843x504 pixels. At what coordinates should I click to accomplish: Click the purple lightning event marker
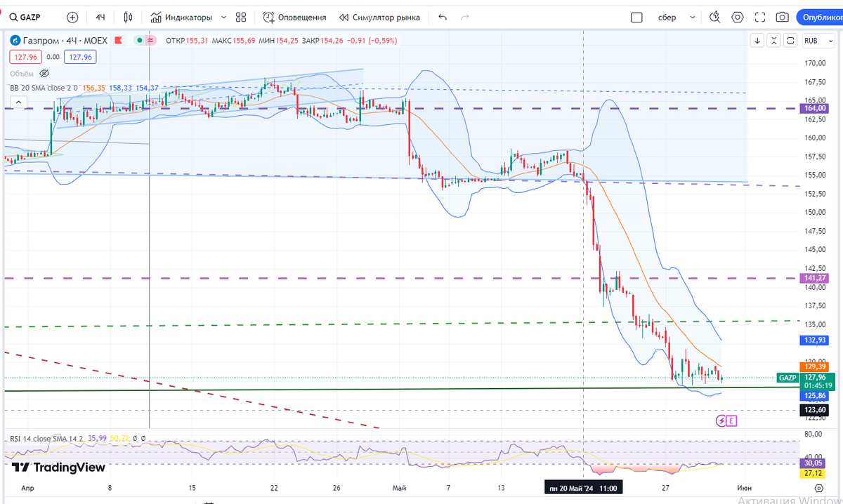click(x=720, y=421)
